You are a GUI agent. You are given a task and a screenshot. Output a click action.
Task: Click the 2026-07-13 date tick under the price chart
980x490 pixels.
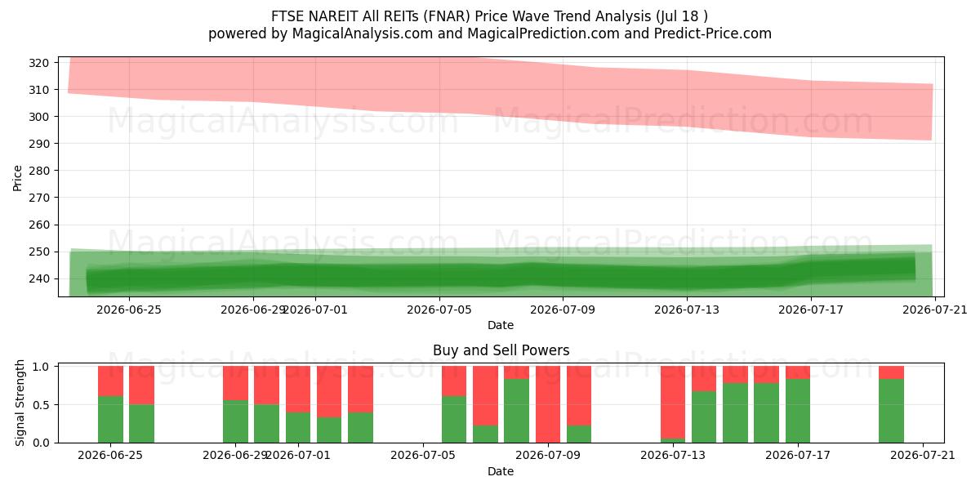(x=688, y=310)
